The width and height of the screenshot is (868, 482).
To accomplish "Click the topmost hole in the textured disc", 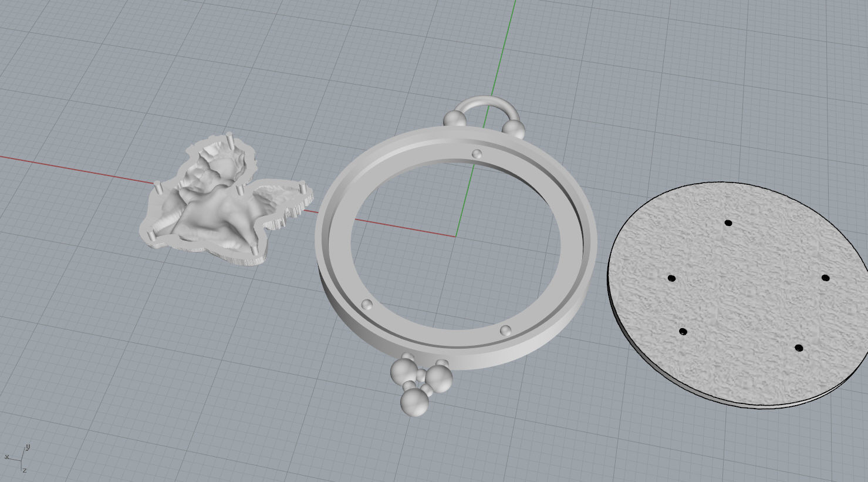I will click(728, 223).
